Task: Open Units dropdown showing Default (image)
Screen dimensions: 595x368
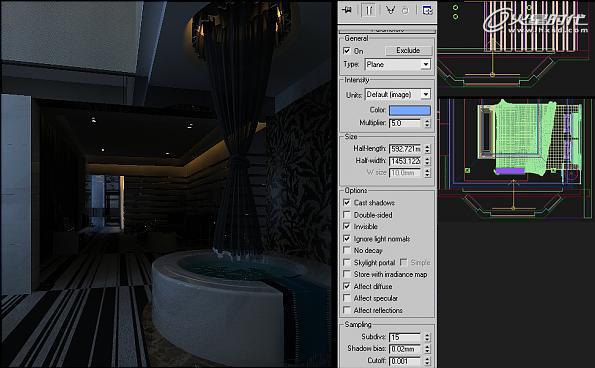Action: point(398,94)
